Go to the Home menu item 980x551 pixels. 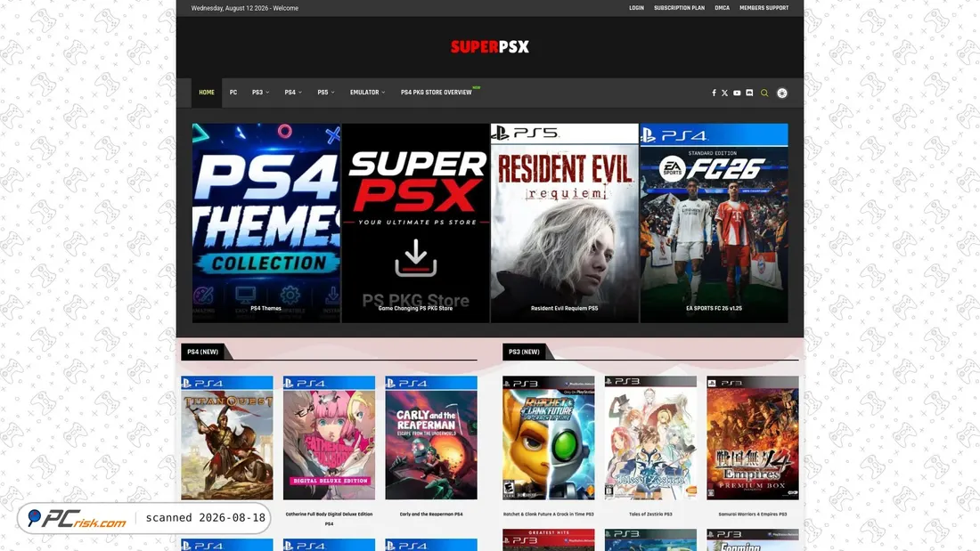point(207,93)
